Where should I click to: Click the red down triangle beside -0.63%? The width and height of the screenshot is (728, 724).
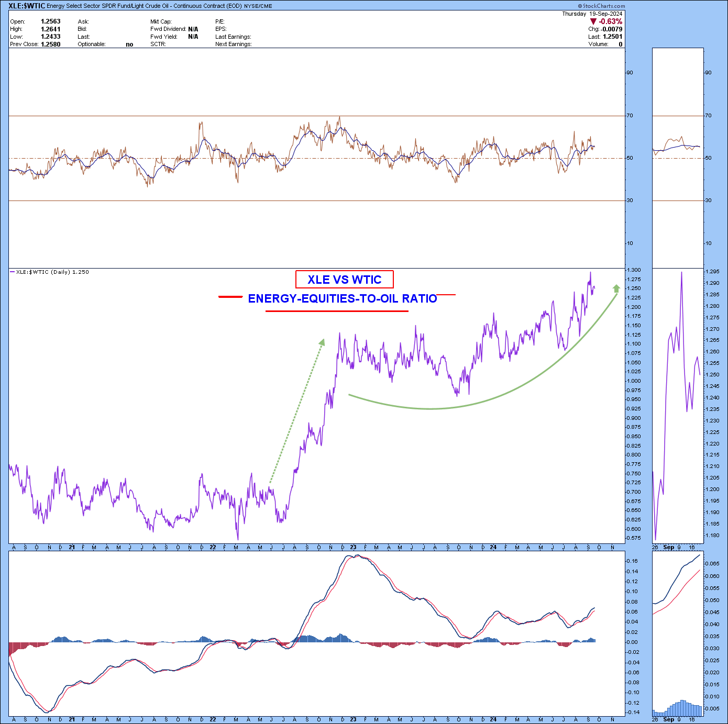pyautogui.click(x=593, y=21)
